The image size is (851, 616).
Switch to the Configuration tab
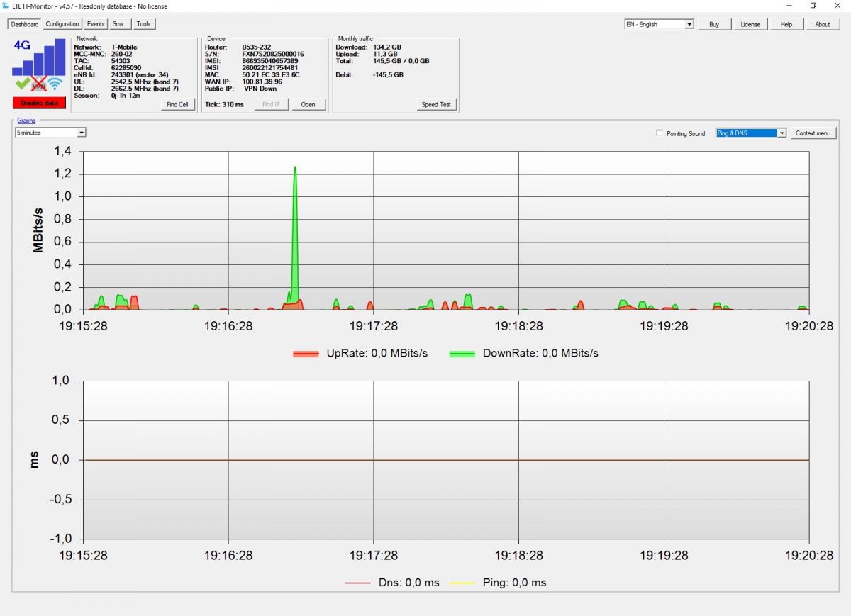tap(62, 24)
